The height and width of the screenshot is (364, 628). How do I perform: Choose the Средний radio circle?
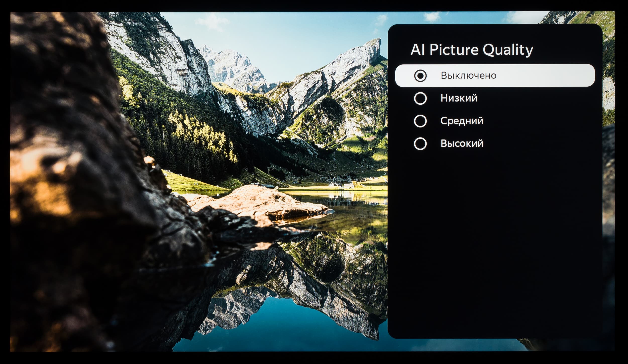[420, 121]
